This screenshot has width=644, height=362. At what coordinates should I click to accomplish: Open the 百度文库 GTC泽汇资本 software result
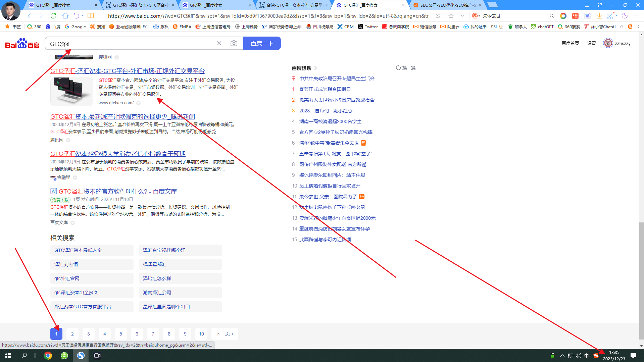point(117,191)
